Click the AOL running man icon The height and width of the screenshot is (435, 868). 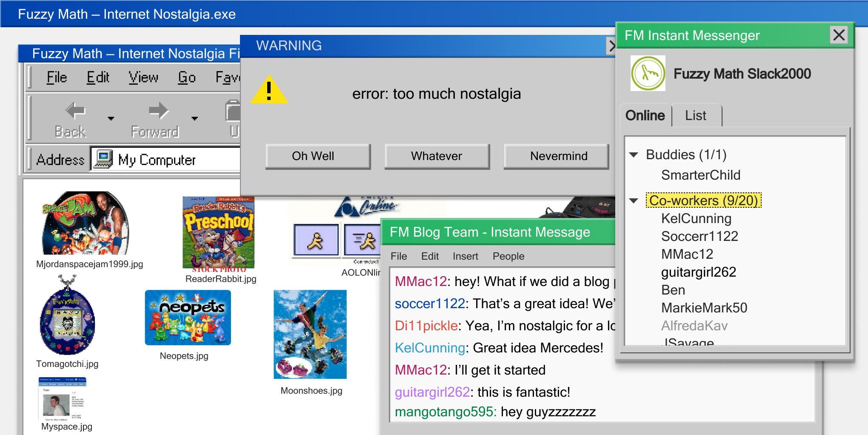pyautogui.click(x=316, y=240)
